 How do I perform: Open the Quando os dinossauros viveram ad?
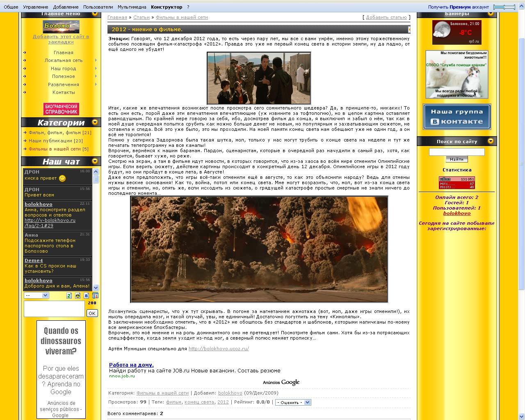pos(61,369)
